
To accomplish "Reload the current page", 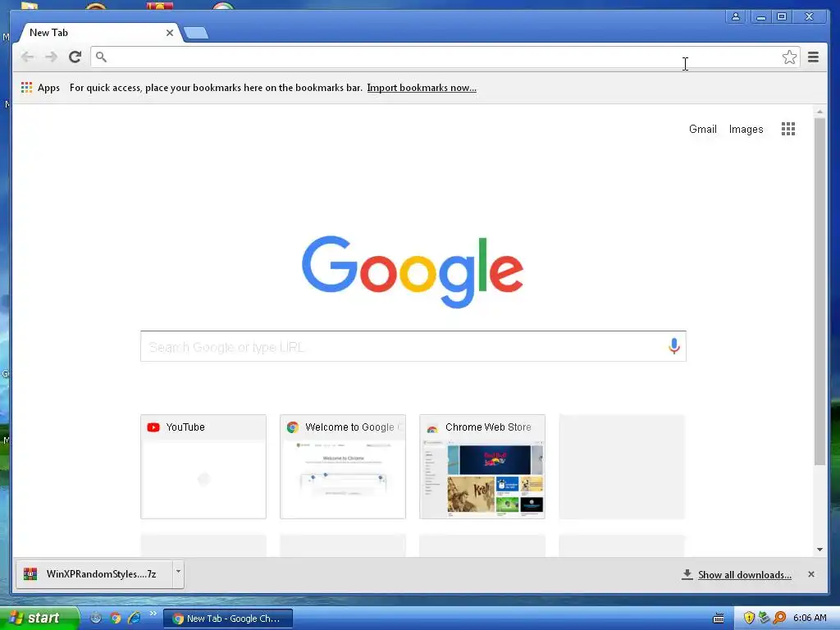I will tap(75, 57).
